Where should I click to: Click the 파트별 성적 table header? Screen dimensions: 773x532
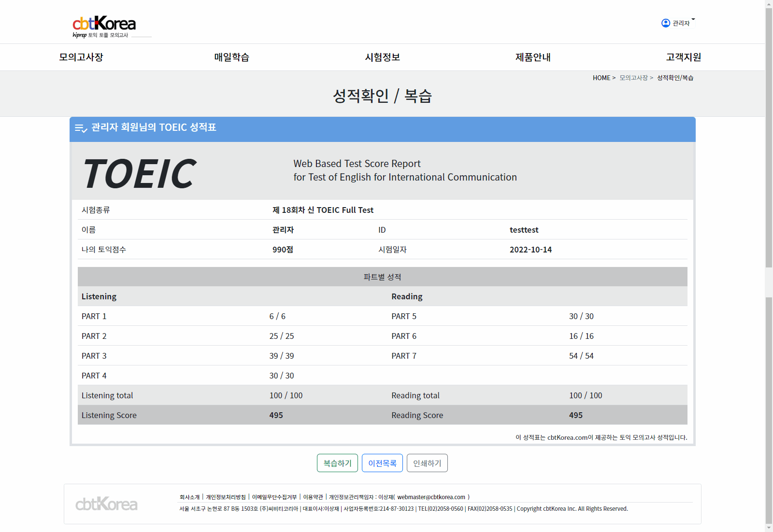pos(383,277)
